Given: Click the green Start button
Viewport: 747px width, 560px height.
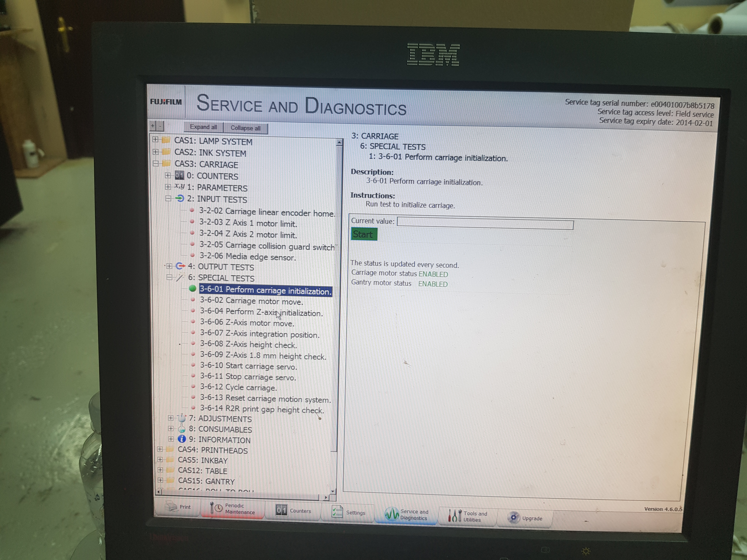Looking at the screenshot, I should tap(364, 234).
